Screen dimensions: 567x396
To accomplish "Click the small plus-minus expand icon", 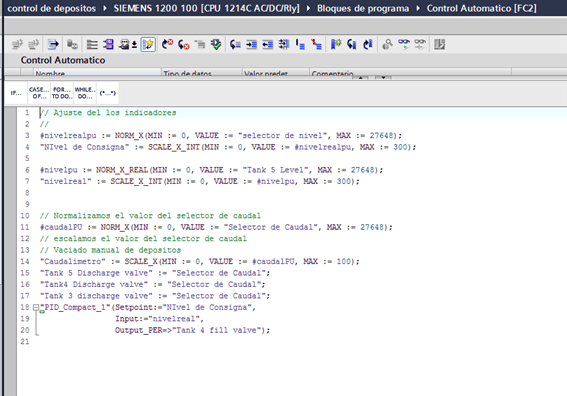I will (134, 44).
